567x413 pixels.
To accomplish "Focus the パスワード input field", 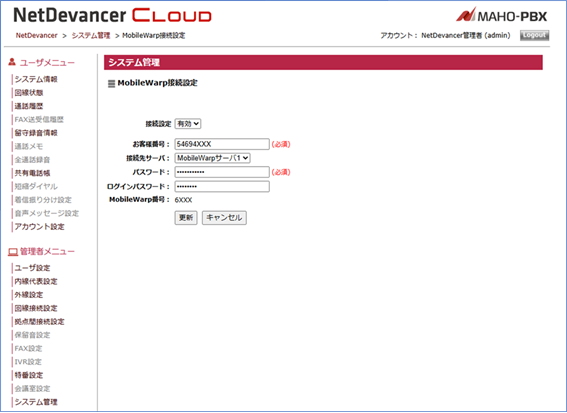I will coord(222,172).
